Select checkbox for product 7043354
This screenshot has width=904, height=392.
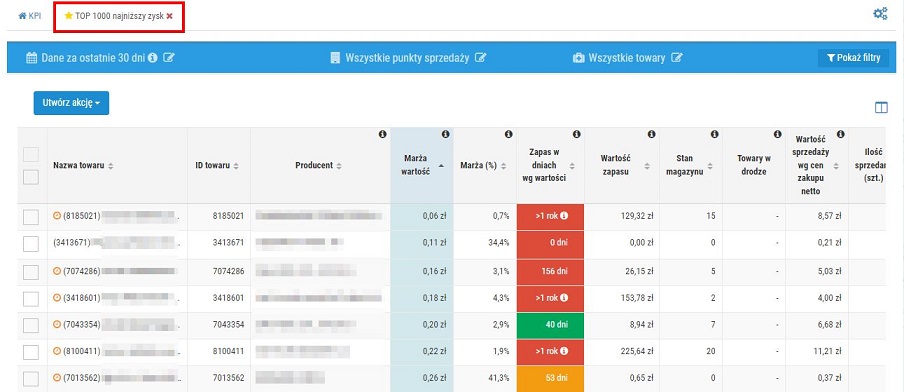coord(31,325)
